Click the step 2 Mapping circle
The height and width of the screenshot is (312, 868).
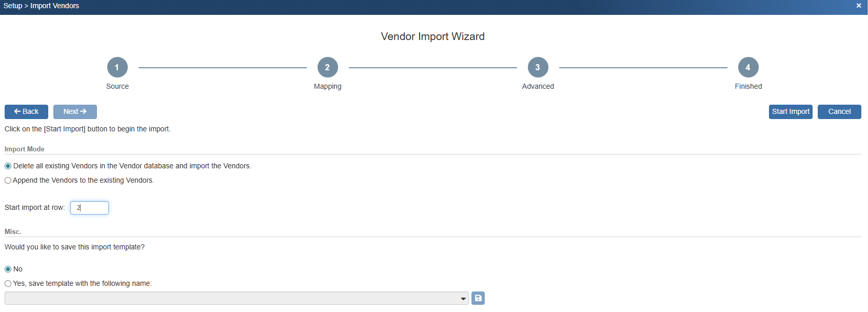[x=328, y=67]
